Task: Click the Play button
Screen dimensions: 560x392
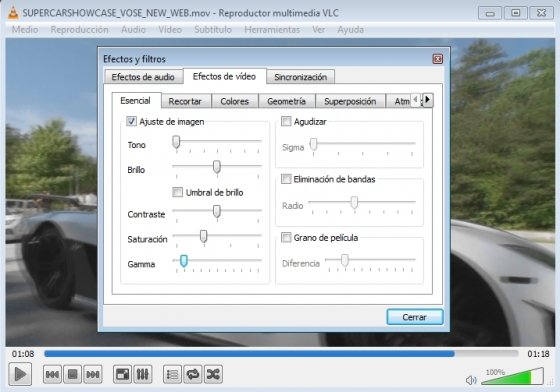Action: (x=20, y=374)
